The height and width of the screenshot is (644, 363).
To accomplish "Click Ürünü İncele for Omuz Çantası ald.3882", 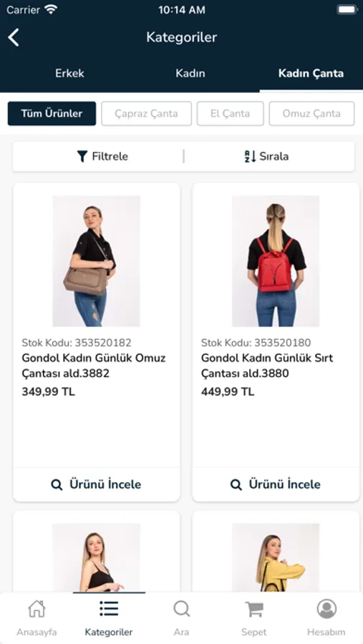I will pos(97,484).
